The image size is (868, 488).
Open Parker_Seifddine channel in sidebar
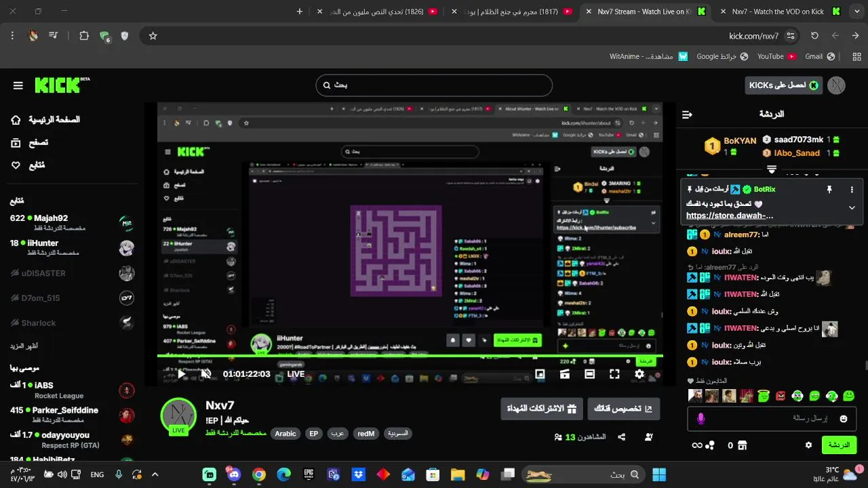73,415
